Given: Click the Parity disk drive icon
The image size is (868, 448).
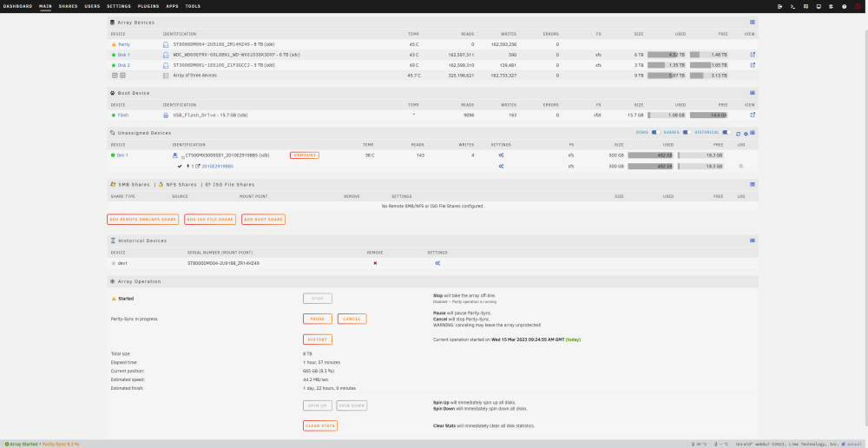Looking at the screenshot, I should 165,44.
